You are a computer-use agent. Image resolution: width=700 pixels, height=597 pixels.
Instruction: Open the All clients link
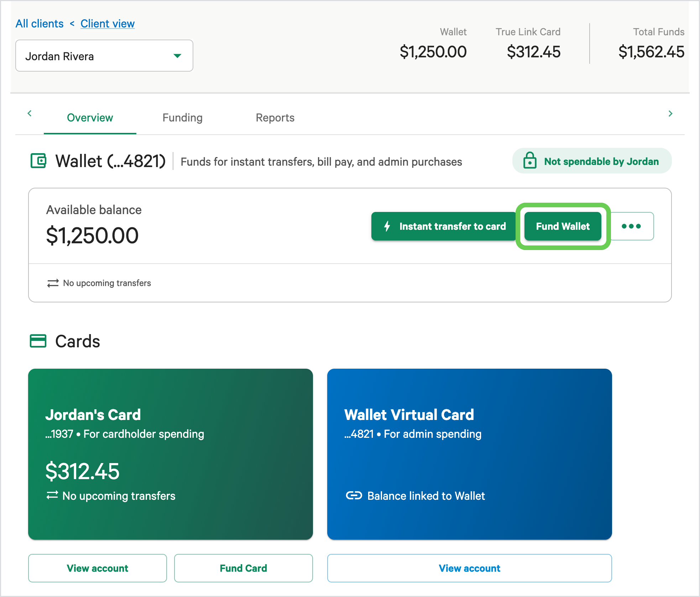(x=40, y=24)
